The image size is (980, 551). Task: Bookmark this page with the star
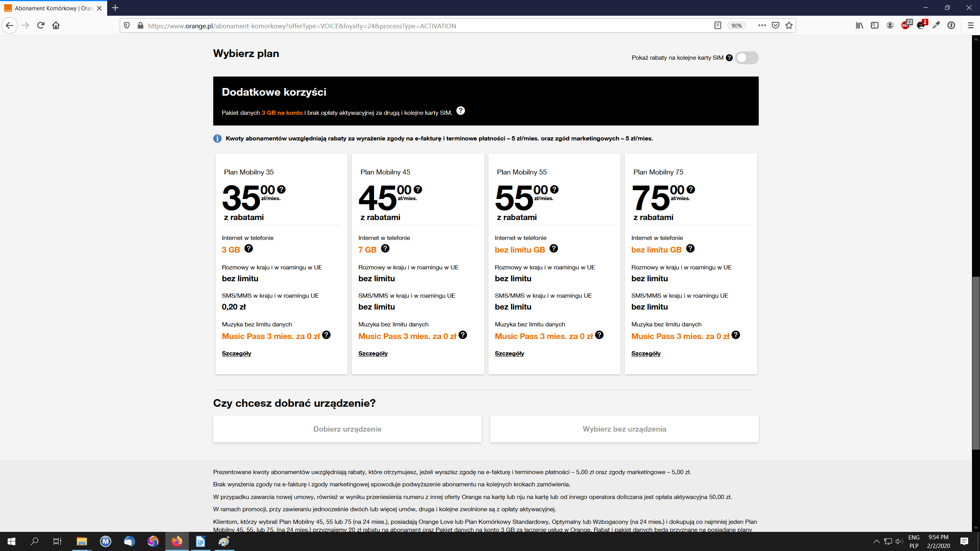789,26
